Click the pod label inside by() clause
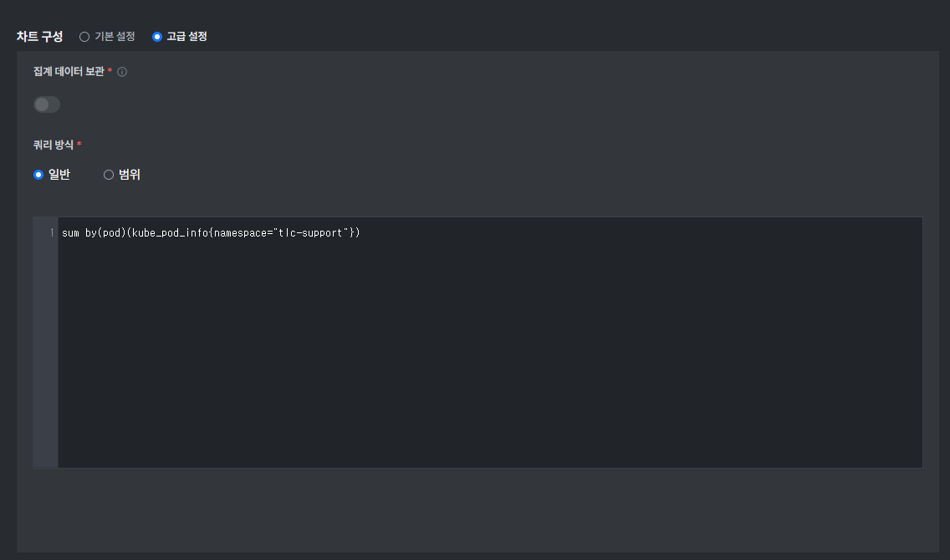 112,233
